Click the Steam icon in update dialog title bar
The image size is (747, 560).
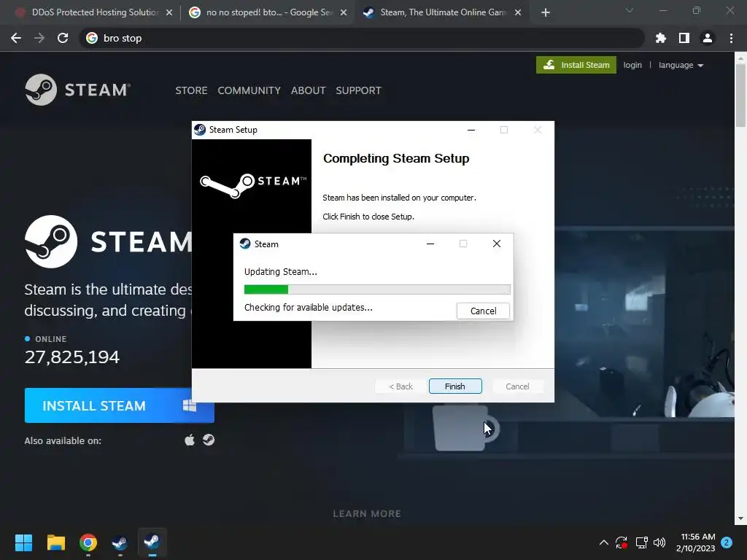[x=245, y=244]
